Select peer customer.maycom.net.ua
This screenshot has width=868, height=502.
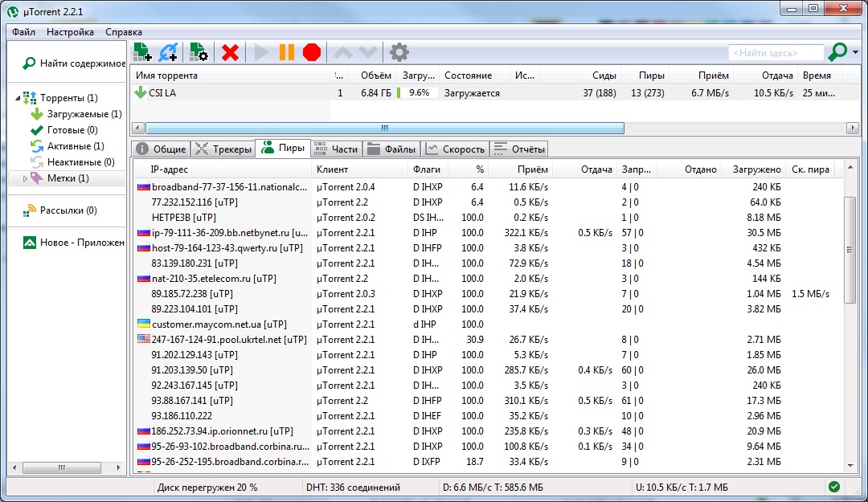point(489,324)
